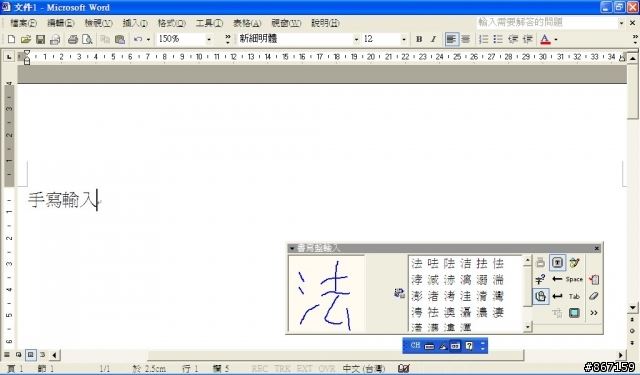The height and width of the screenshot is (375, 640).
Task: Open font color dropdown arrow
Action: tap(556, 39)
